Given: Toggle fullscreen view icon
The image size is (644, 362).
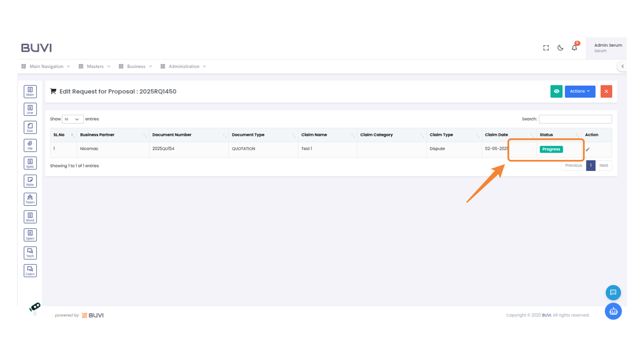Looking at the screenshot, I should tap(546, 48).
